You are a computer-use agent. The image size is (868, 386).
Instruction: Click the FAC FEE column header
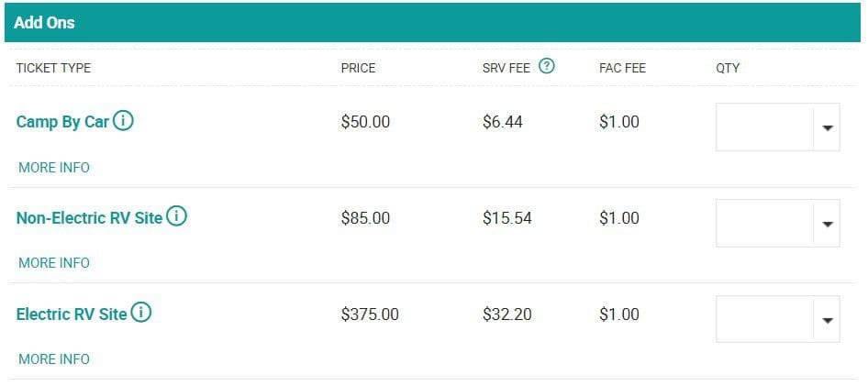tap(622, 68)
